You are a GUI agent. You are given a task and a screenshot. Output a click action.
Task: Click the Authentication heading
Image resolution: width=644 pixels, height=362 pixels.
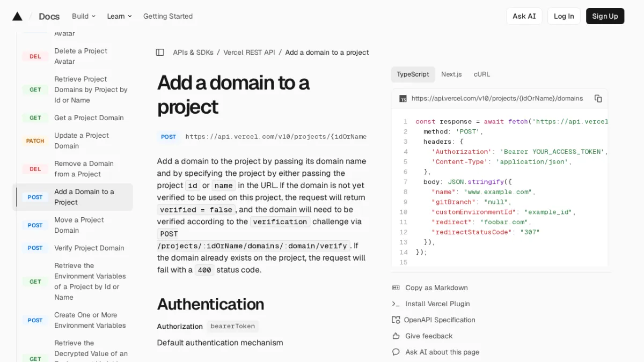tap(210, 305)
